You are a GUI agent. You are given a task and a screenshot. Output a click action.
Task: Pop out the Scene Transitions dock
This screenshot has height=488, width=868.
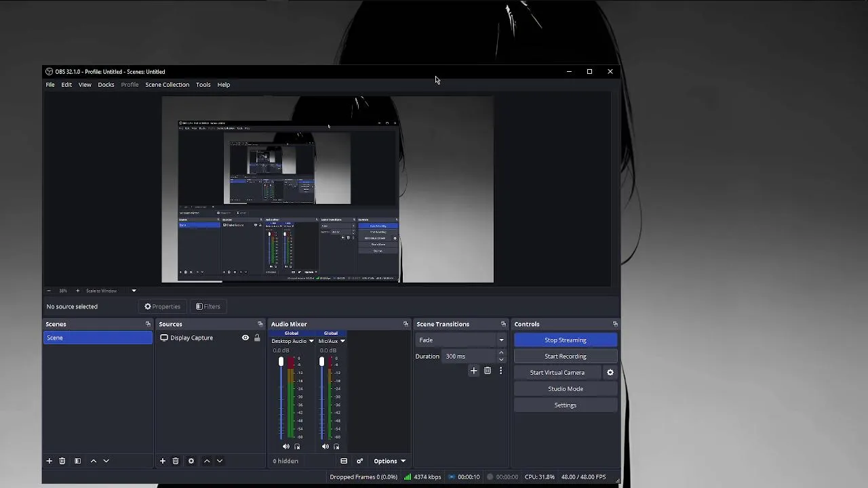coord(503,324)
